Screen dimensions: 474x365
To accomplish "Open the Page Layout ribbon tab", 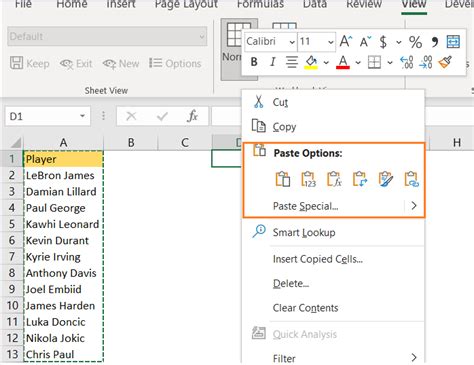I will pos(186,4).
